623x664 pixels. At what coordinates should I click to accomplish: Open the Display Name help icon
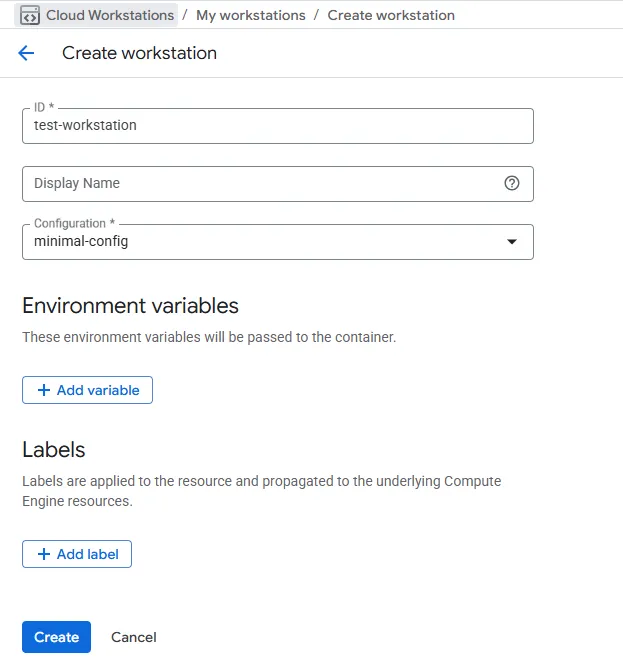[x=512, y=183]
